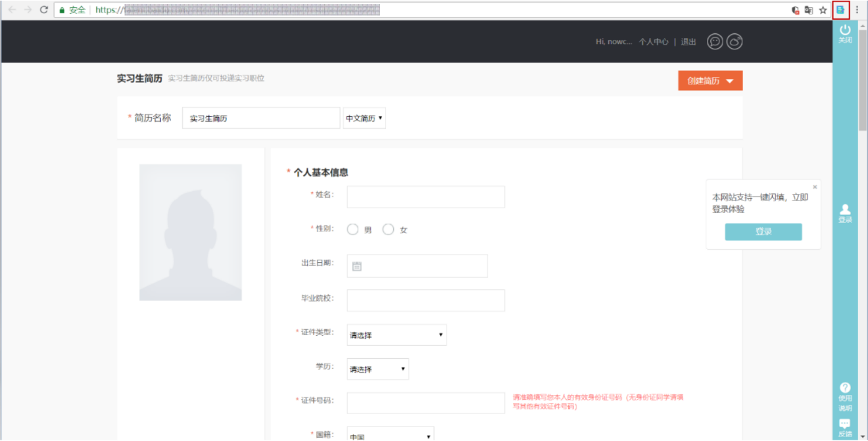Expand the 学历 dropdown

(377, 369)
